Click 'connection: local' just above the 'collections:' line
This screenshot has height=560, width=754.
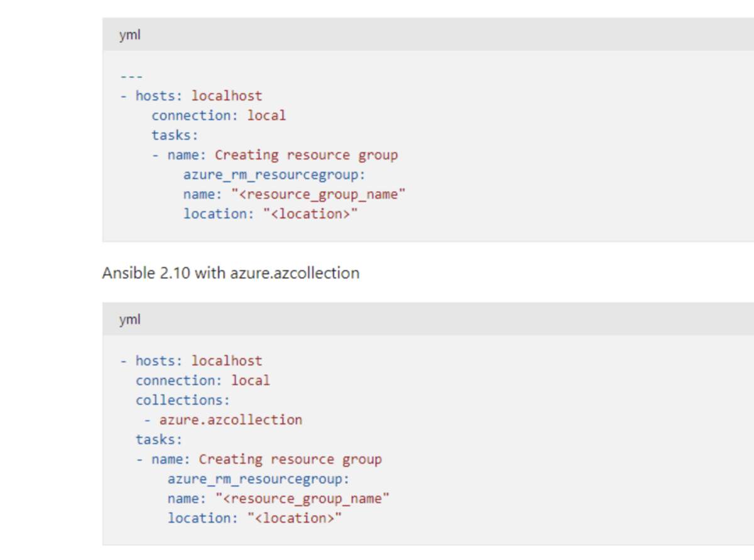(203, 381)
